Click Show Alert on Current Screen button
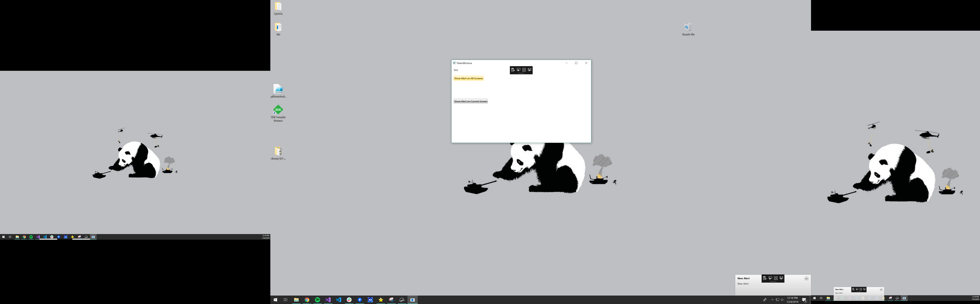 coord(470,101)
